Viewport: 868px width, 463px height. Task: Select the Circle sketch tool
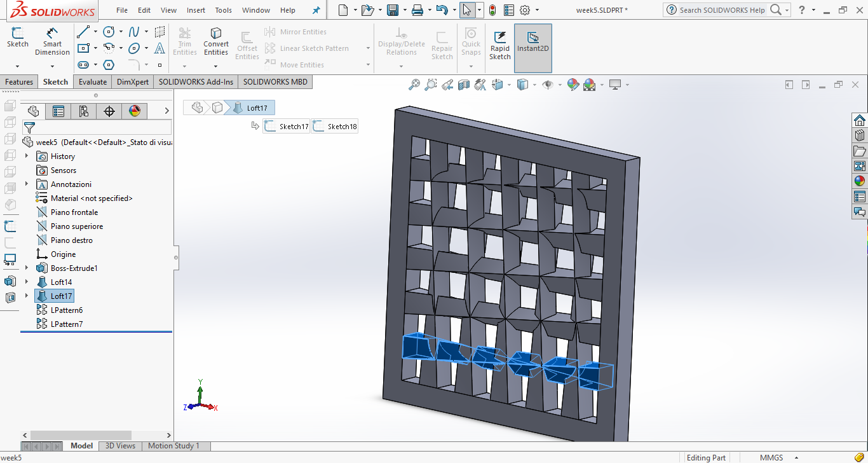point(109,31)
